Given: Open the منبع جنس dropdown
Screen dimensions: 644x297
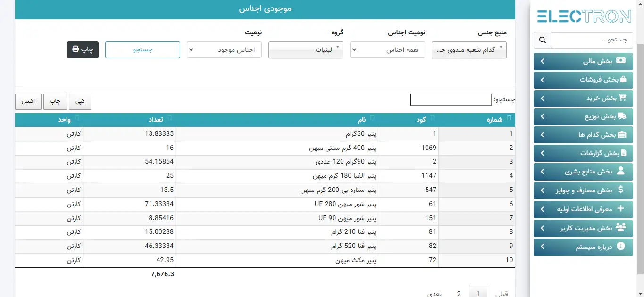Looking at the screenshot, I should coord(469,50).
